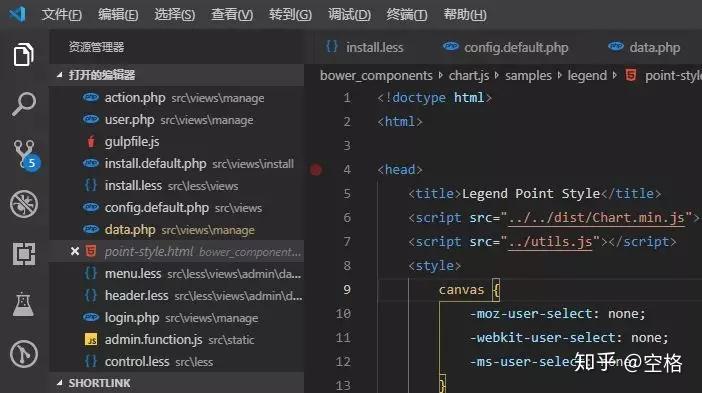Open the Debug view bug icon
Image resolution: width=702 pixels, height=393 pixels.
click(24, 204)
